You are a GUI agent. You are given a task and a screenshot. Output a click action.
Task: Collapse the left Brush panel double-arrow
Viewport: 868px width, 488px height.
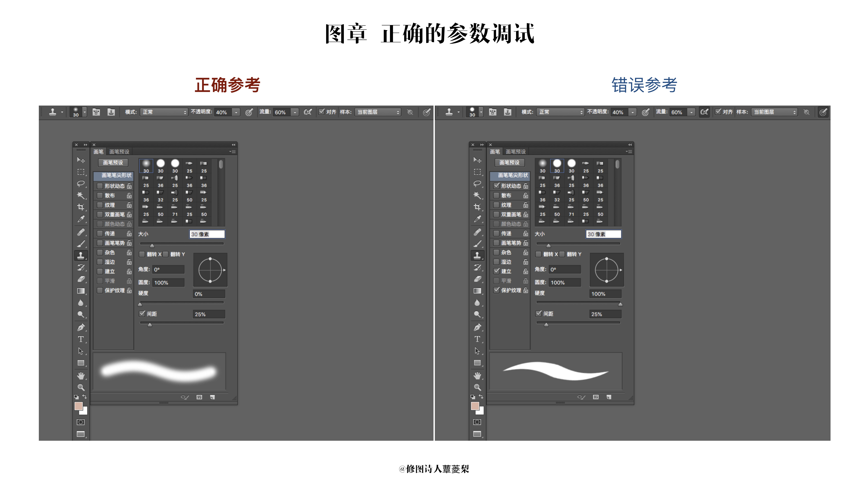[x=233, y=145]
